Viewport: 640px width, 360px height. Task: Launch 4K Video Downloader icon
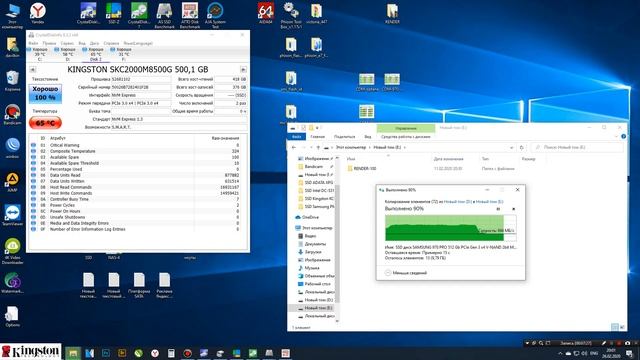coord(12,251)
